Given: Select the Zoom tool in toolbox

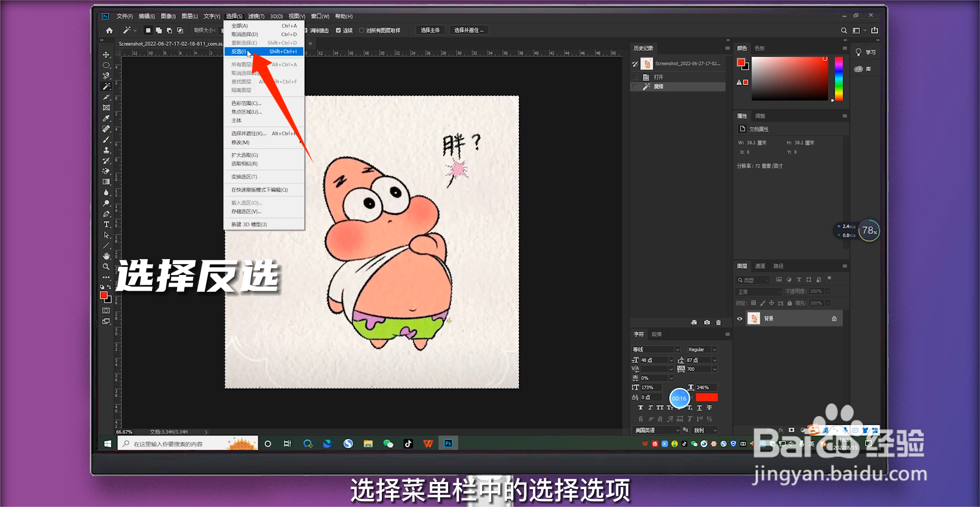Looking at the screenshot, I should point(106,267).
